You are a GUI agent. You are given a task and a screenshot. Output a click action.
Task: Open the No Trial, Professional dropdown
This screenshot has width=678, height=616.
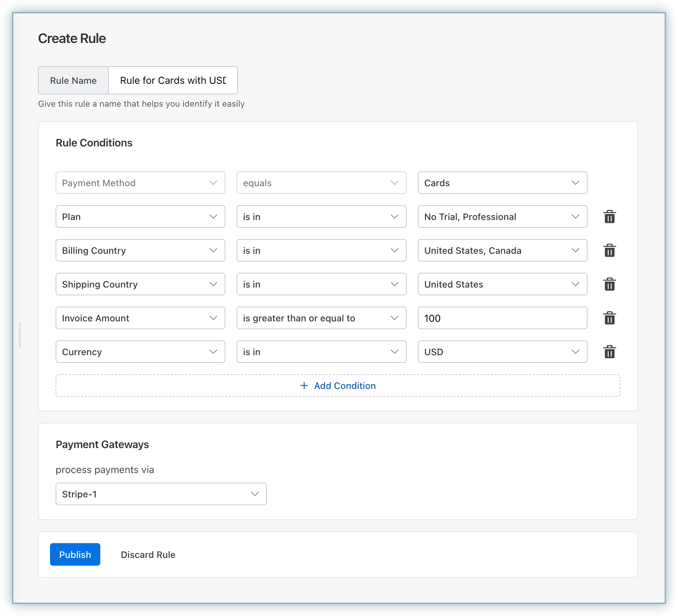[x=502, y=216]
